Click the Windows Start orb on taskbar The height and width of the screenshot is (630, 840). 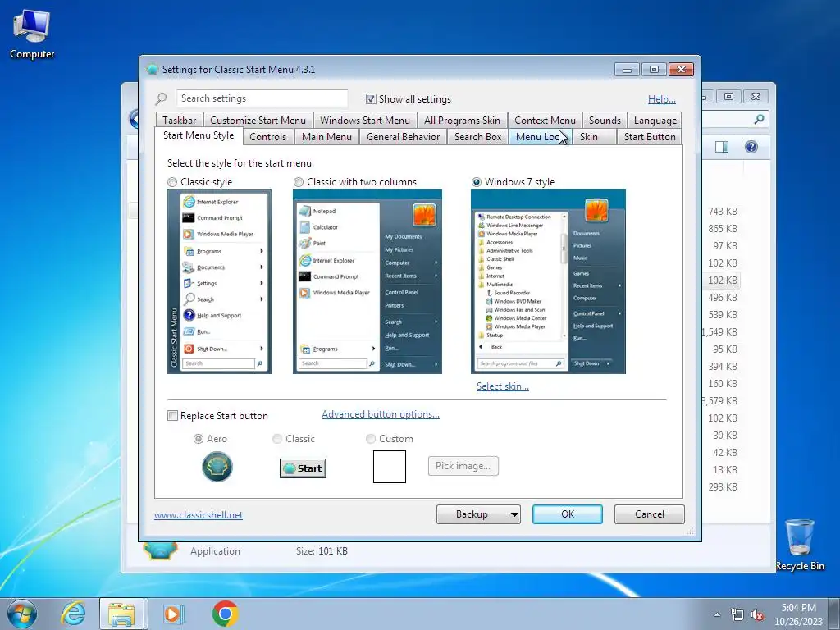coord(22,614)
